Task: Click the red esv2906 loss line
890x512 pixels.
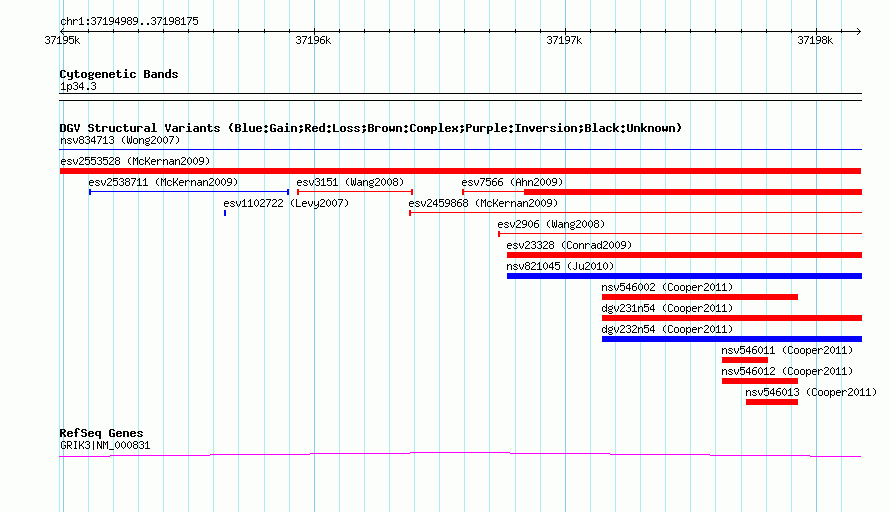Action: coord(680,234)
